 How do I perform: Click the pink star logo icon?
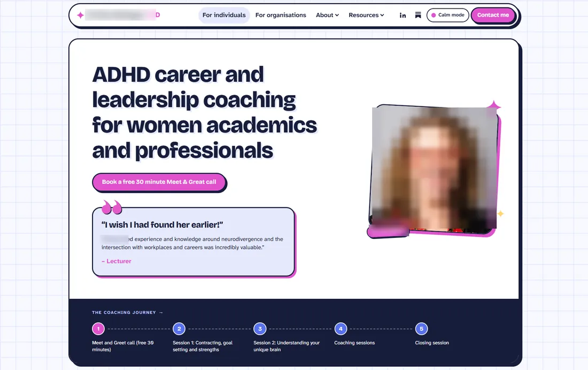[x=80, y=15]
